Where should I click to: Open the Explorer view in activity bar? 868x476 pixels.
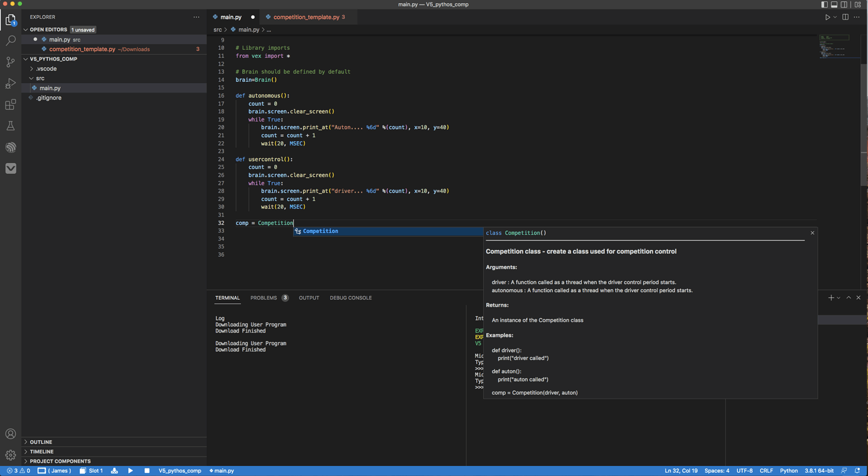11,20
